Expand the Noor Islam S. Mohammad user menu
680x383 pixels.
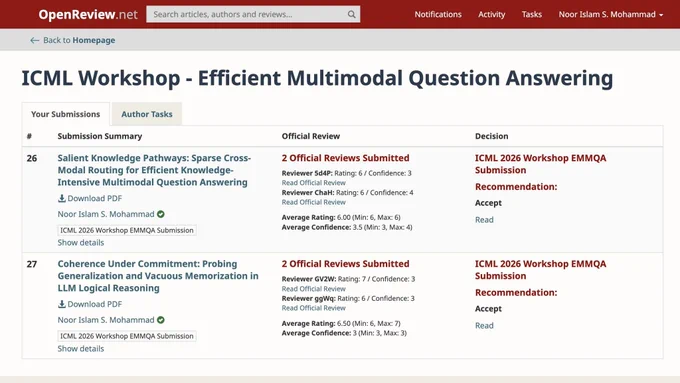(x=611, y=14)
